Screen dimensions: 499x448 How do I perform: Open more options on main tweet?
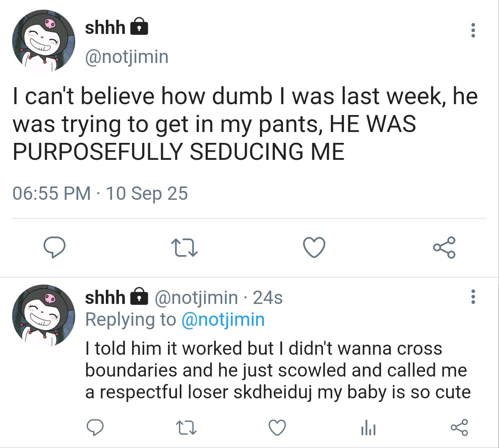[x=473, y=31]
